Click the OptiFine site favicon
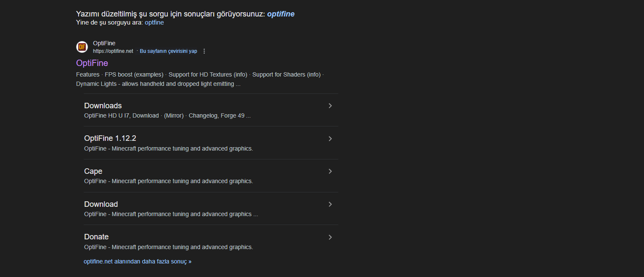644x277 pixels. 82,47
